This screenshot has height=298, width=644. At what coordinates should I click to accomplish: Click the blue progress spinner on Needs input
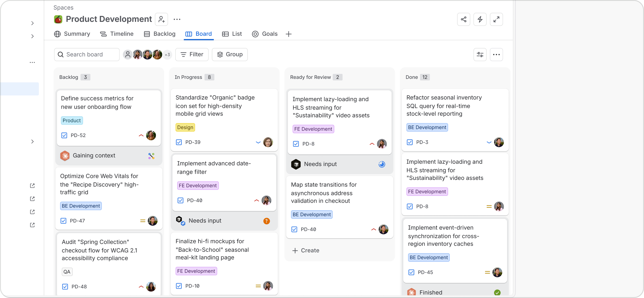382,164
